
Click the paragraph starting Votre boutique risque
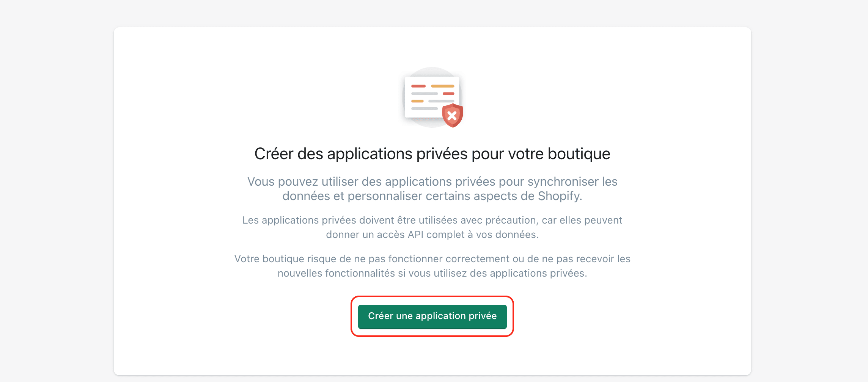point(432,266)
